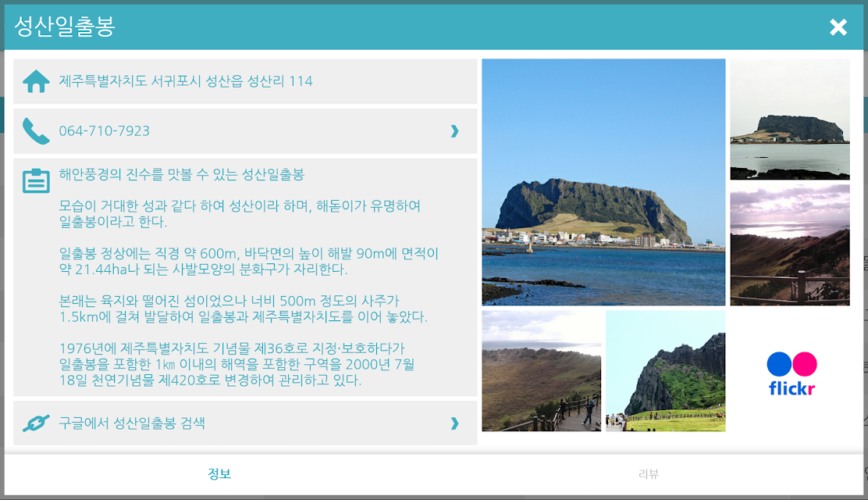The width and height of the screenshot is (868, 500).
Task: Select the address text 제주특별자치도 서귀포시 성산읍 성산리 114
Action: [186, 81]
